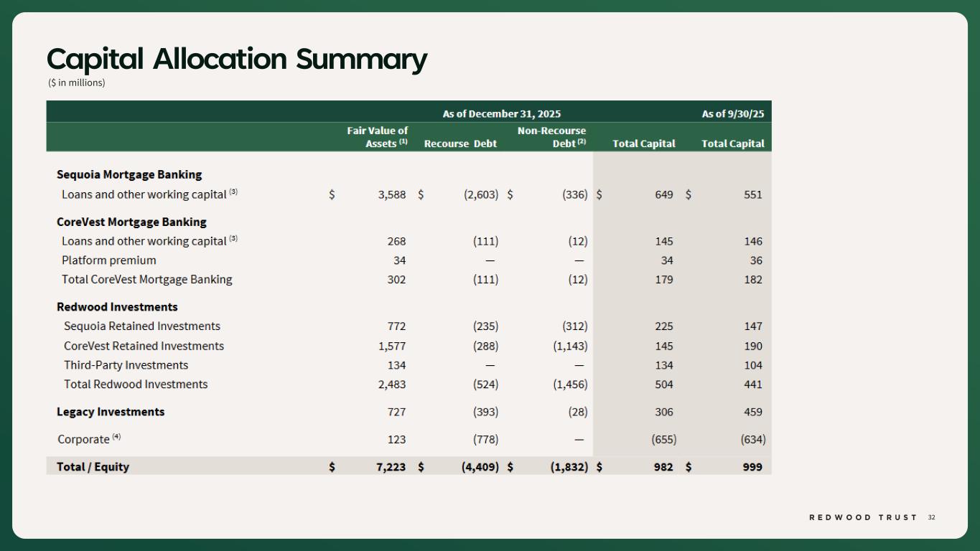Click the 'Platform premium' row label

pos(108,260)
